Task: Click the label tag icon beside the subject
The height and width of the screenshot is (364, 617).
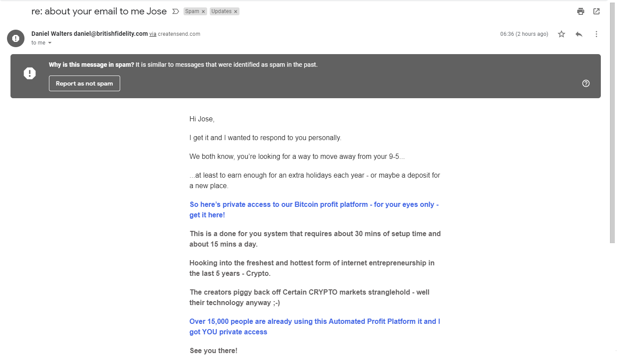Action: tap(176, 11)
